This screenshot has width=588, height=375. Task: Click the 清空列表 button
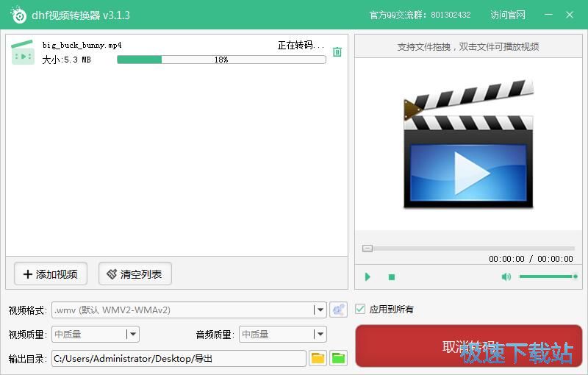(x=135, y=274)
